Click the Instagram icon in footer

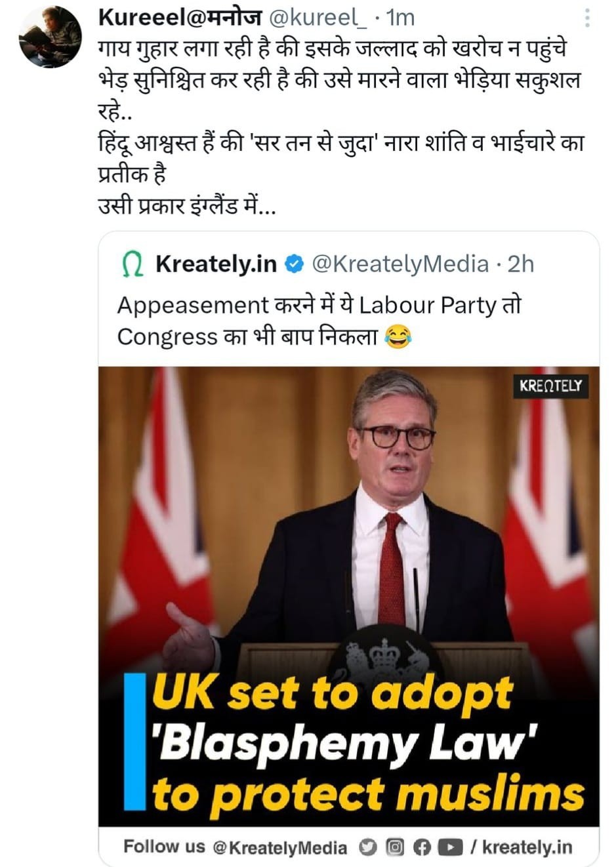tap(394, 847)
